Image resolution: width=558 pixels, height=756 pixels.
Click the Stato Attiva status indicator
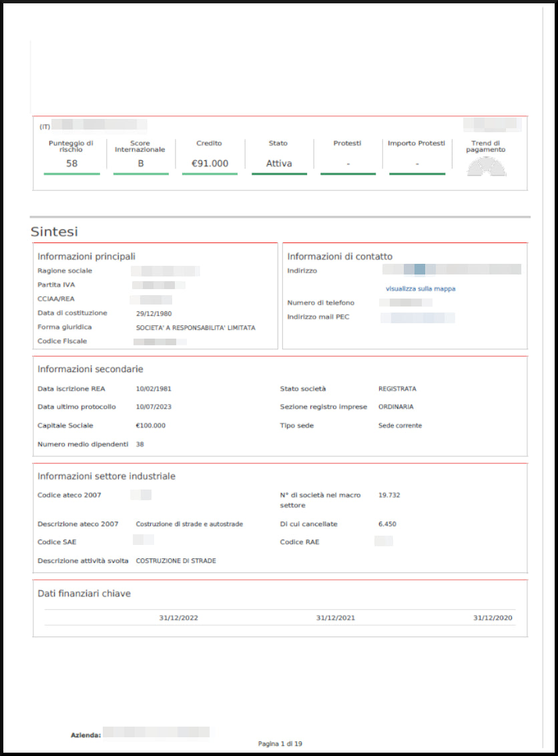(278, 154)
